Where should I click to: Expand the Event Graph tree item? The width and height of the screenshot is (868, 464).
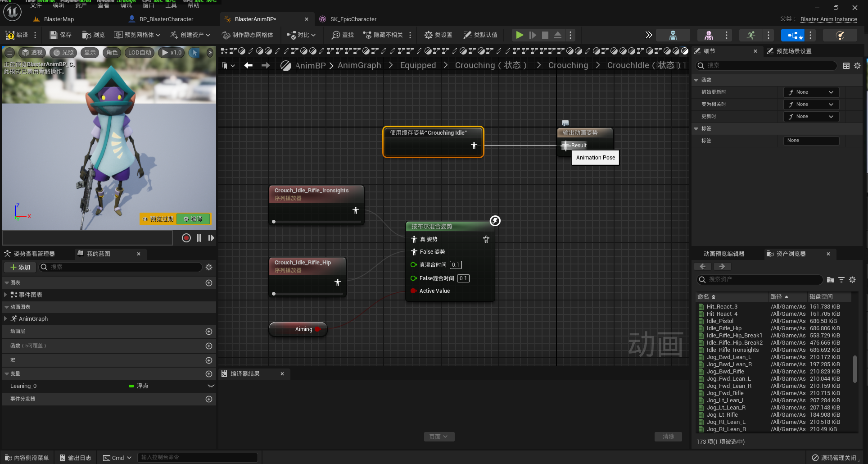(5, 295)
